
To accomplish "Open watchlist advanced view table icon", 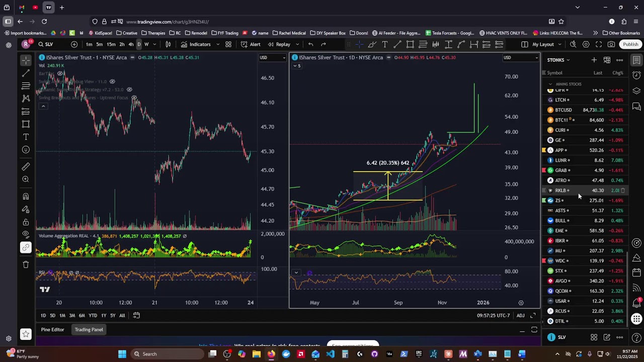I will (x=607, y=60).
